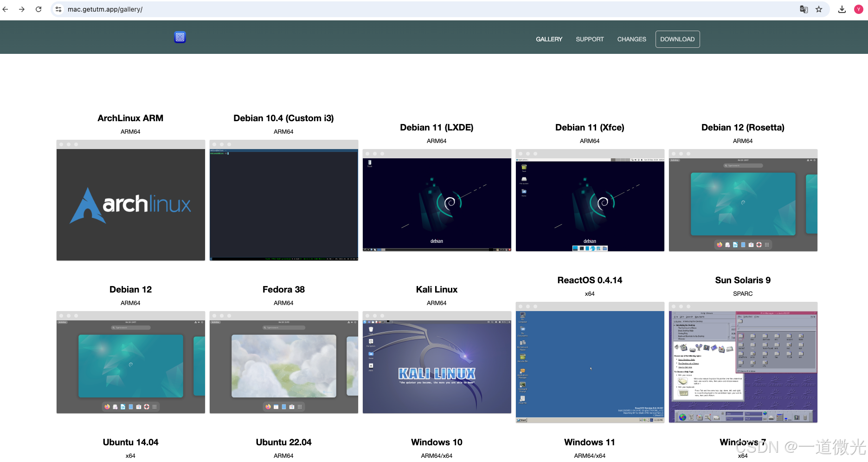Open the Windows 11 title link
Image resolution: width=868 pixels, height=462 pixels.
tap(590, 442)
